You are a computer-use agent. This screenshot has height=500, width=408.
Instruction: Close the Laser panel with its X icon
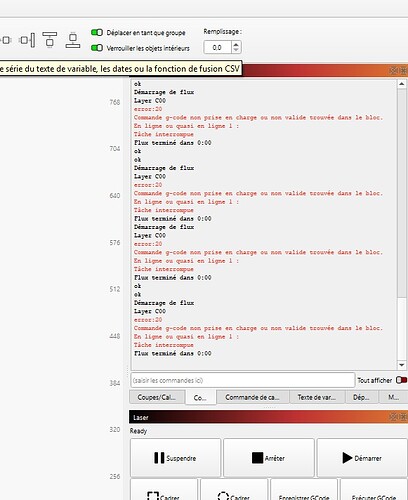pyautogui.click(x=403, y=417)
